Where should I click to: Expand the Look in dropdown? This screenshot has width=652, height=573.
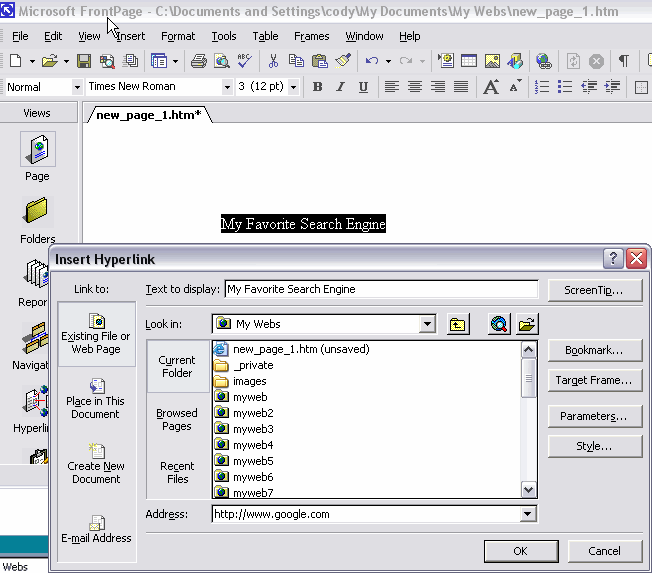428,324
